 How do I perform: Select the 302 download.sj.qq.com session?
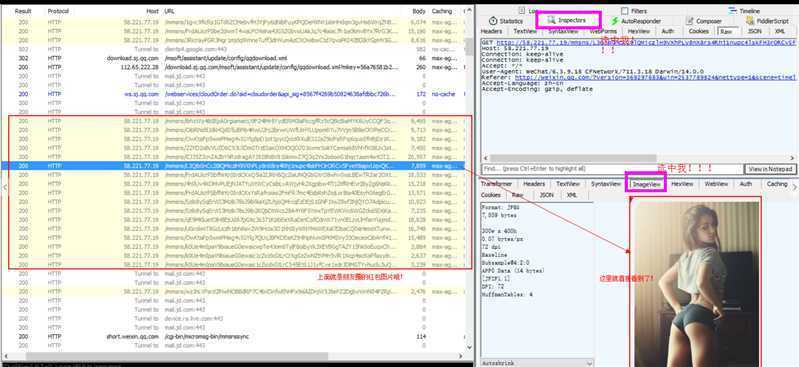tap(234, 58)
